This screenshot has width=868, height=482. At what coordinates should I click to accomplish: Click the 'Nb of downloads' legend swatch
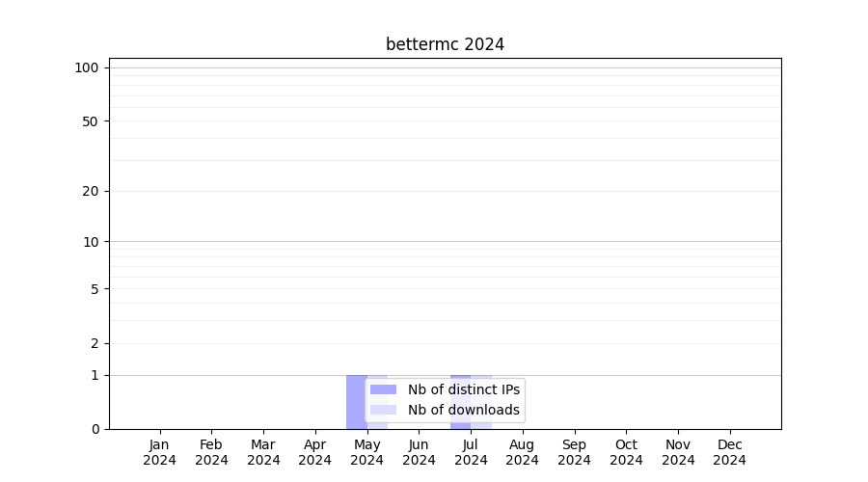[x=383, y=410]
